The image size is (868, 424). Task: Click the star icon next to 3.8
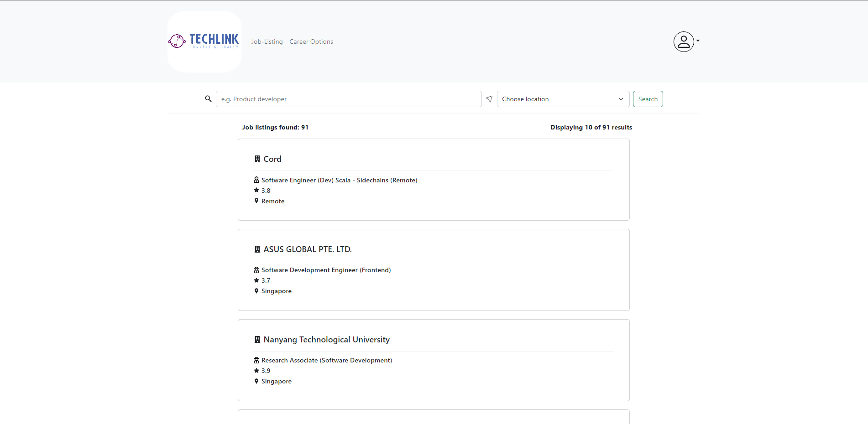click(x=256, y=190)
